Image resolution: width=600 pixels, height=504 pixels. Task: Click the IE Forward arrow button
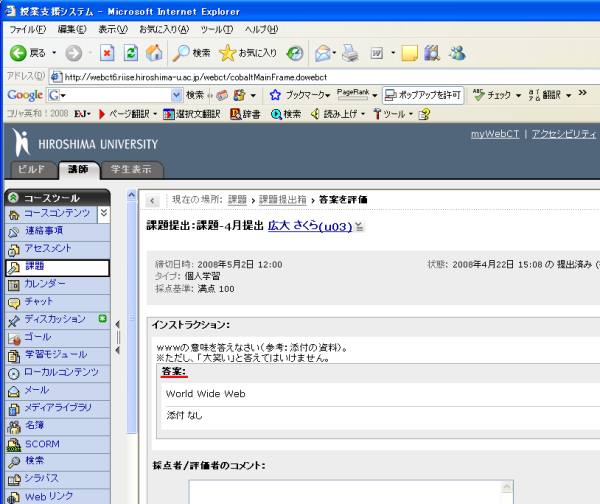[73, 53]
